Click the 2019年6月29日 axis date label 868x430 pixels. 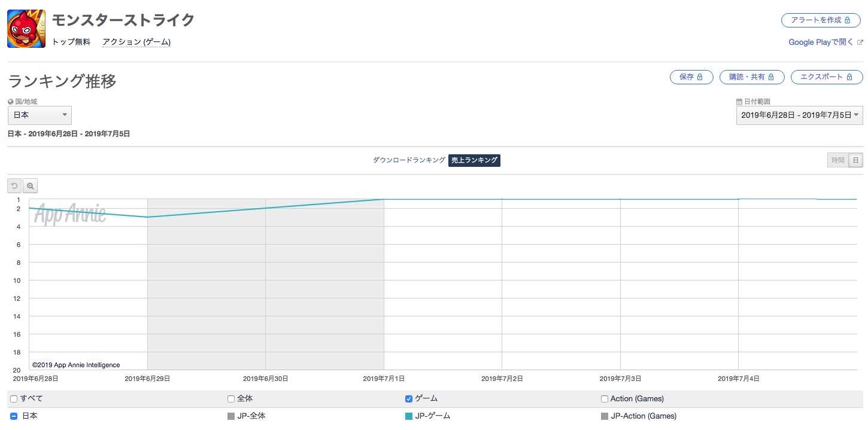click(x=147, y=379)
